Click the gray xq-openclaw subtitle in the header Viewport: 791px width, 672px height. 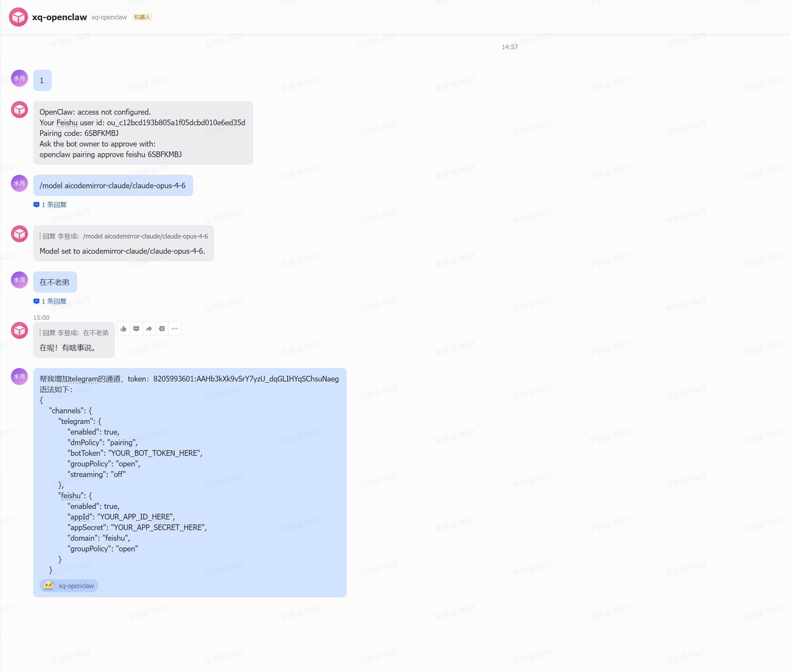pos(109,17)
